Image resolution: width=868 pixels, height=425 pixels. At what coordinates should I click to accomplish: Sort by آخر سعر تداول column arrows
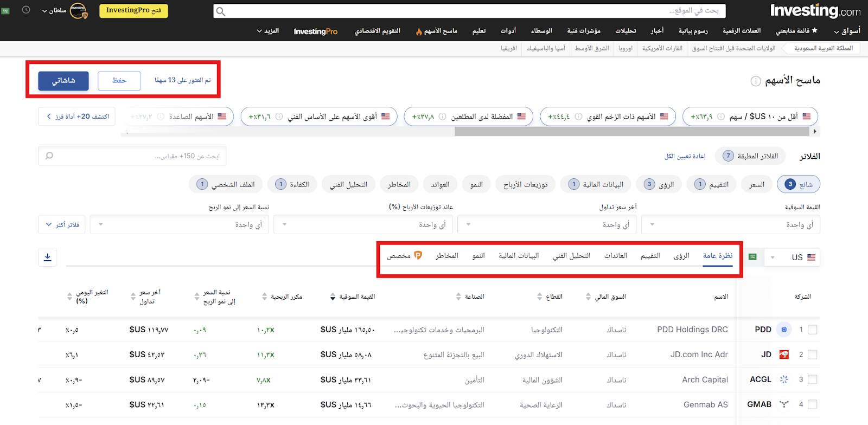click(x=133, y=297)
